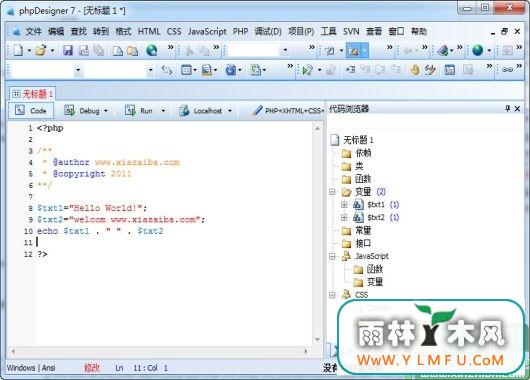Open the dropdown arrow next to the New file icon
Image resolution: width=530 pixels, height=380 pixels.
(x=29, y=51)
